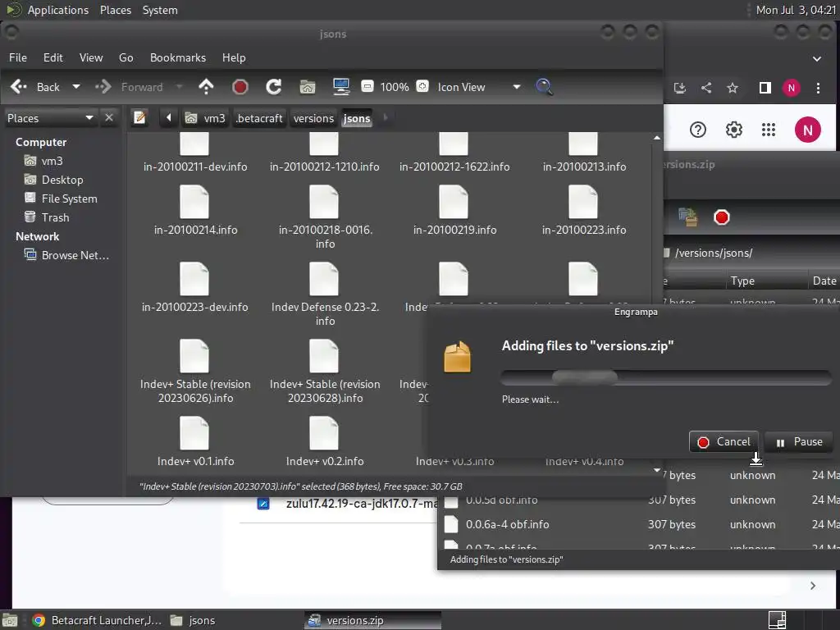
Task: Open the Go menu
Action: (126, 57)
